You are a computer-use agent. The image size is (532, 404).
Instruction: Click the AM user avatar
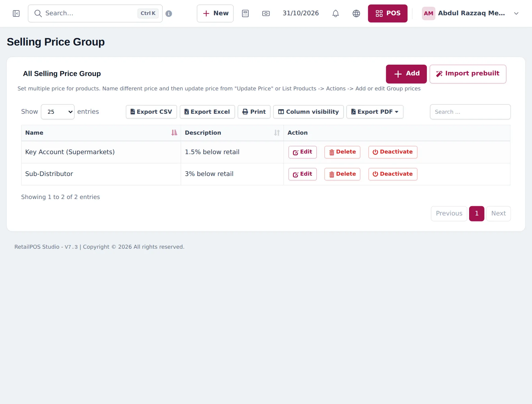[x=428, y=13]
